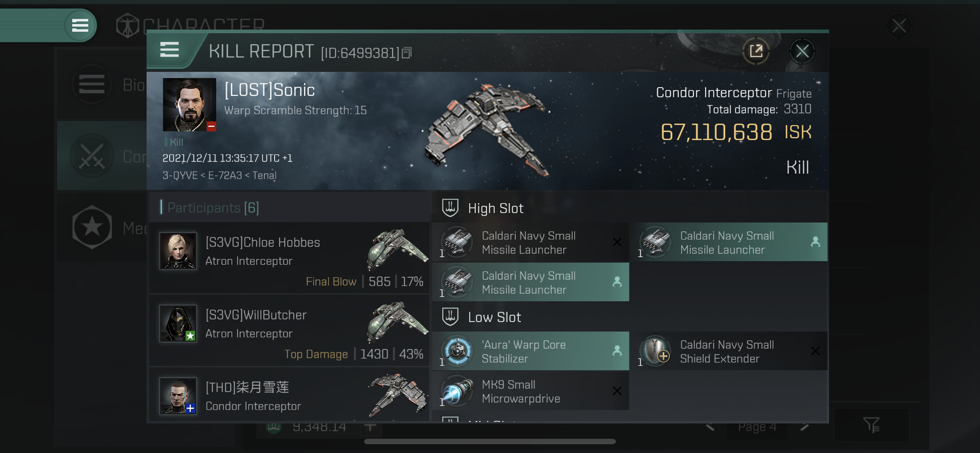Close the Kill Report window
Screen dimensions: 980x453
click(802, 51)
